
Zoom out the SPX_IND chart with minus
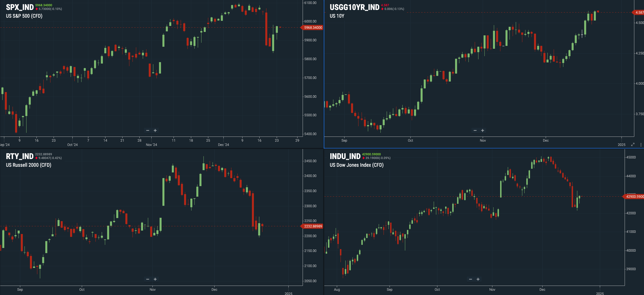(148, 131)
